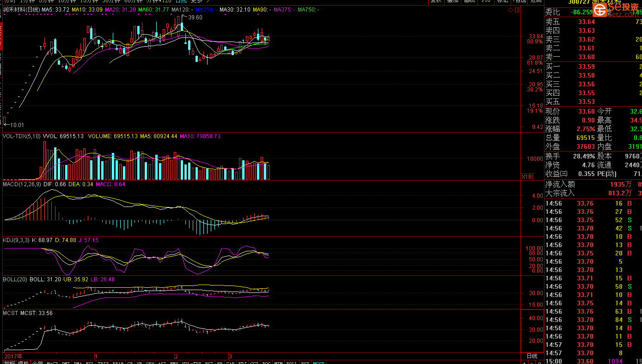The height and width of the screenshot is (364, 642).
Task: Click the X10 volume scale label
Action: [x=526, y=177]
